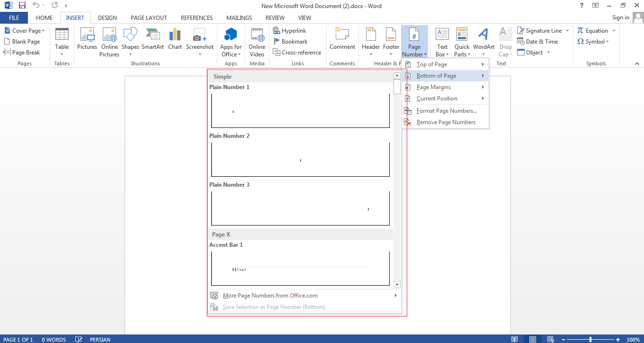
Task: Switch to the REVIEW tab
Action: click(275, 18)
